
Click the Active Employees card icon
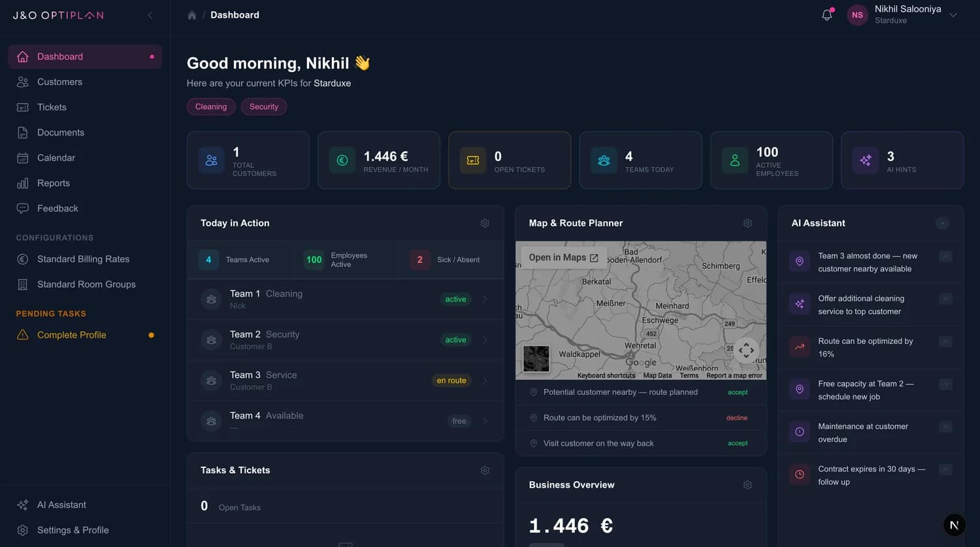point(735,161)
